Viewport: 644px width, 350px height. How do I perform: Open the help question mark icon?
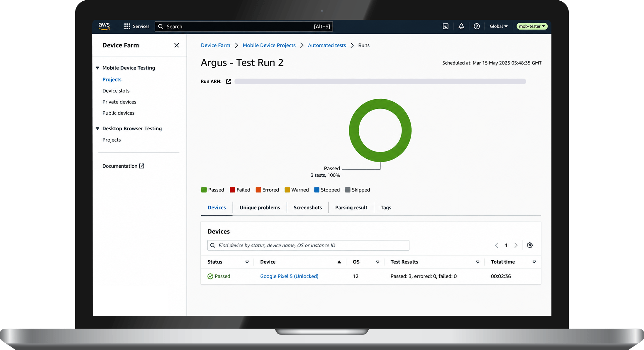pyautogui.click(x=477, y=26)
